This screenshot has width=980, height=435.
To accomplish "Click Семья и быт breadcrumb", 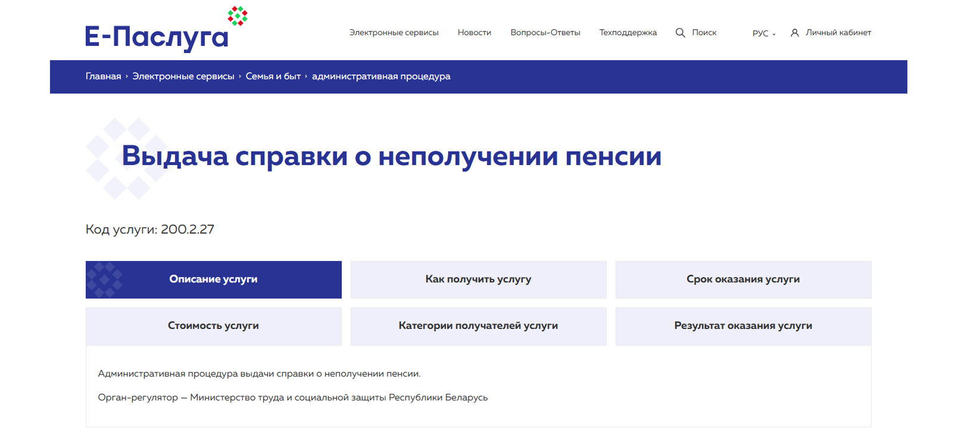I will coord(273,76).
